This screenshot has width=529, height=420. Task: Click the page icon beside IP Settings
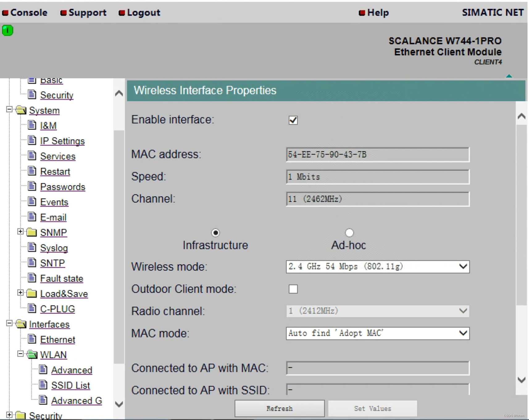tap(32, 140)
